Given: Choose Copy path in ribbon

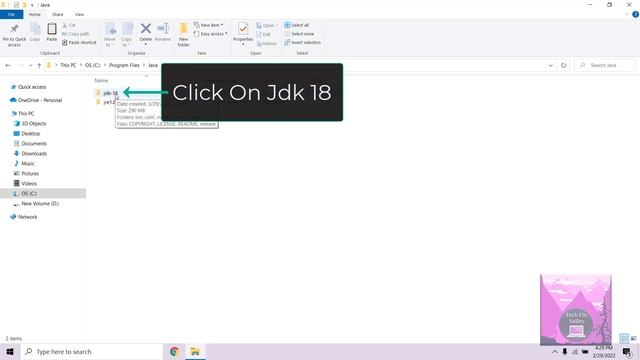Looking at the screenshot, I should [x=76, y=34].
